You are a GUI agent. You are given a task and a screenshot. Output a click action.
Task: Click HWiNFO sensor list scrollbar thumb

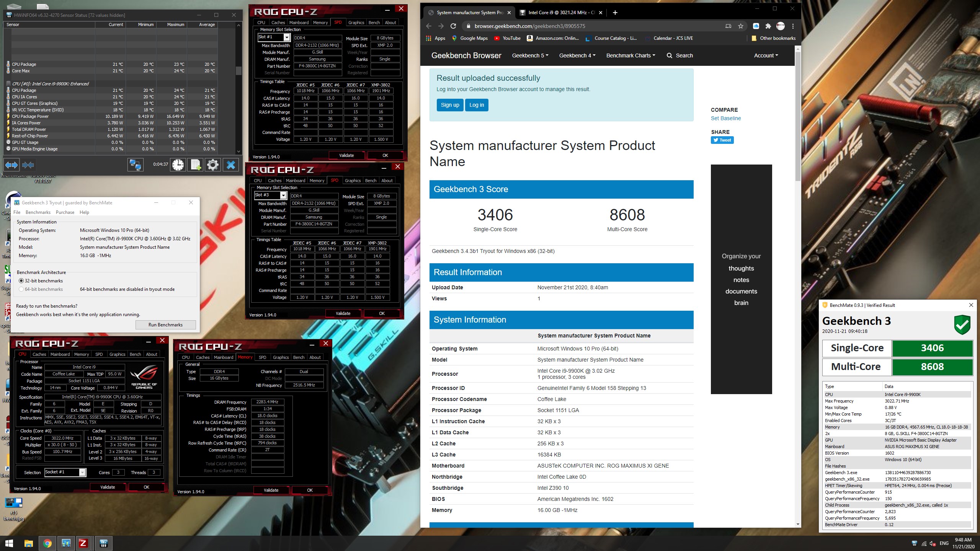[x=238, y=70]
